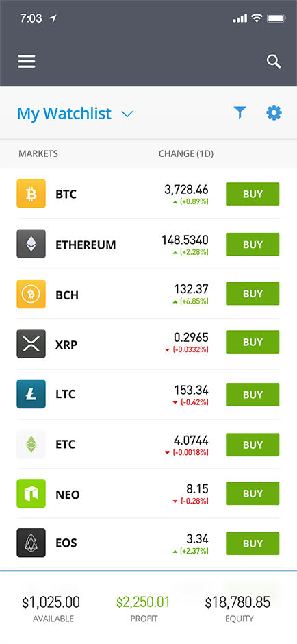The image size is (297, 644).
Task: Open the EOS logo icon
Action: tap(31, 543)
